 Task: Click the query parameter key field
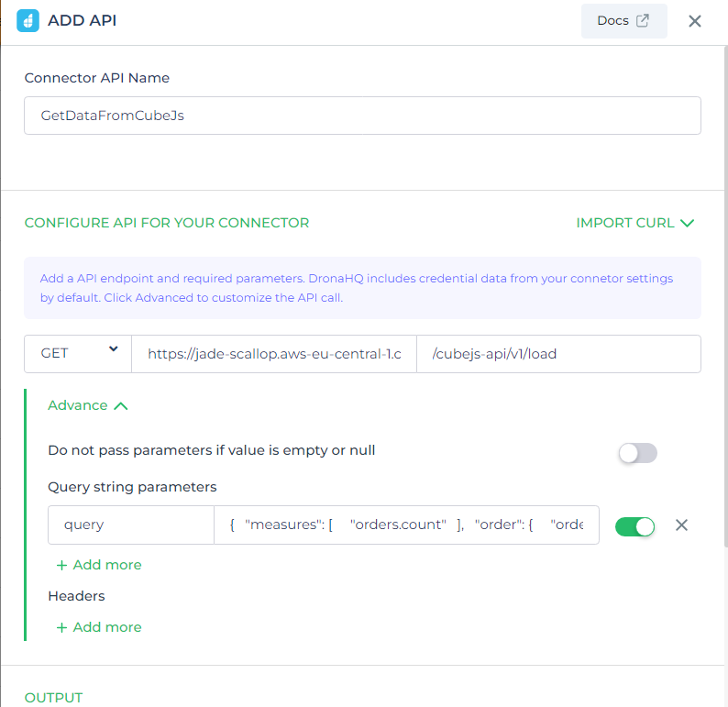(130, 525)
